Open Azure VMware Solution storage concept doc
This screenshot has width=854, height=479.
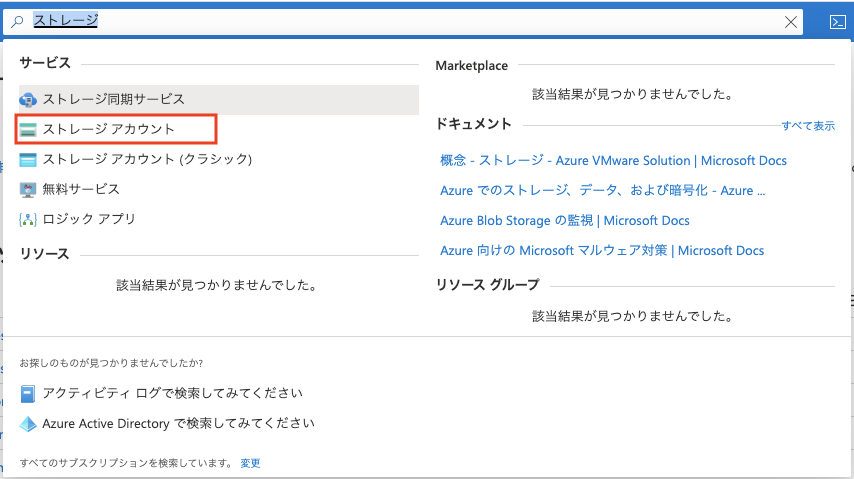613,161
